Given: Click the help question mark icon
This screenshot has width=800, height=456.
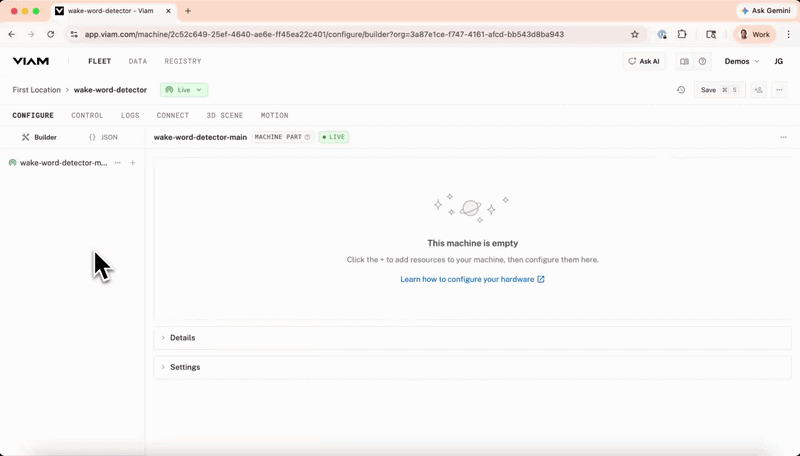Looking at the screenshot, I should click(x=703, y=61).
